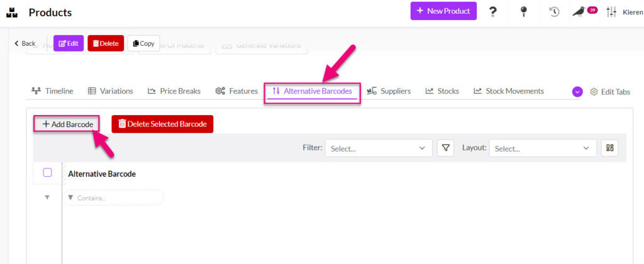Click Delete Selected Barcode button
This screenshot has width=644, height=264.
tap(162, 124)
